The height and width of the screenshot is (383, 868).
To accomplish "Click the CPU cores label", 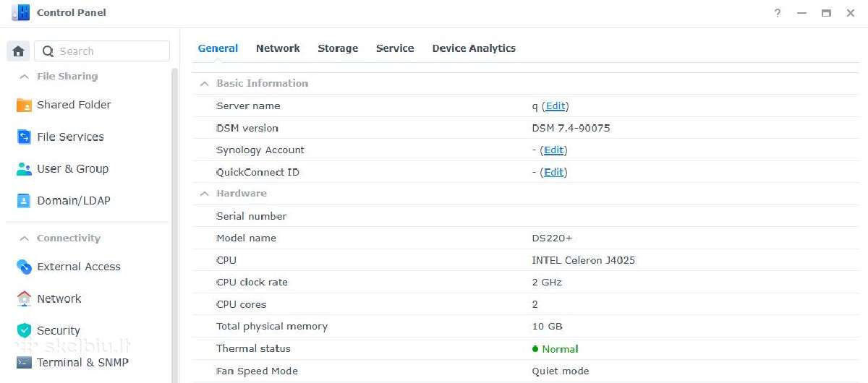I will [x=241, y=304].
